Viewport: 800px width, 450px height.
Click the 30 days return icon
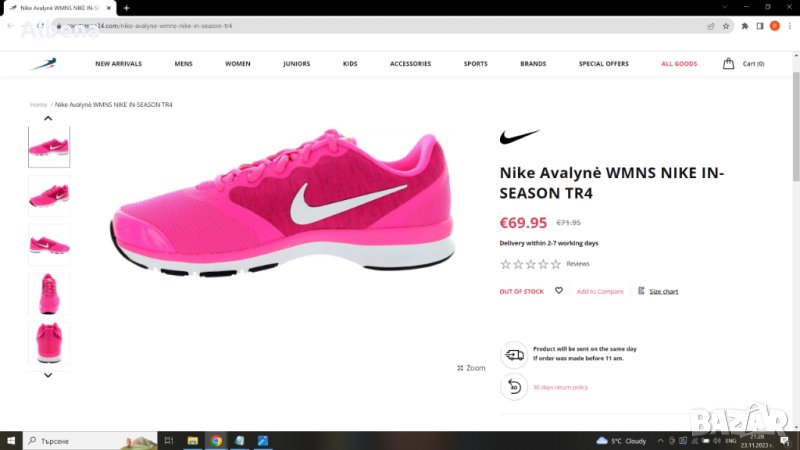(513, 387)
